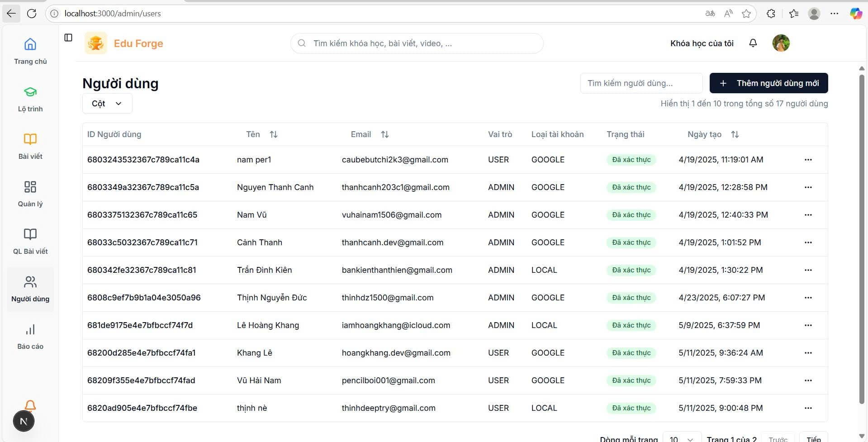Click email caubebutchi2k3@gmail.com

(x=395, y=160)
